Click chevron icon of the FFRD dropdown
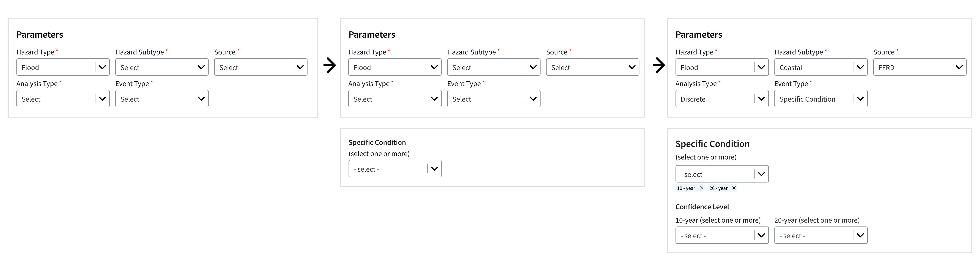This screenshot has height=271, width=980. pyautogui.click(x=959, y=67)
